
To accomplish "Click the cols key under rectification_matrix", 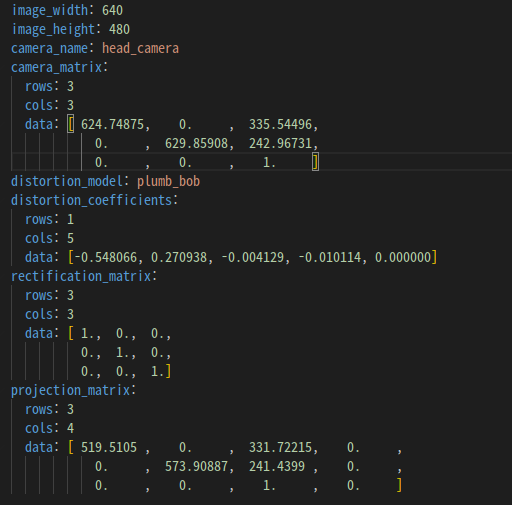I will (39, 314).
